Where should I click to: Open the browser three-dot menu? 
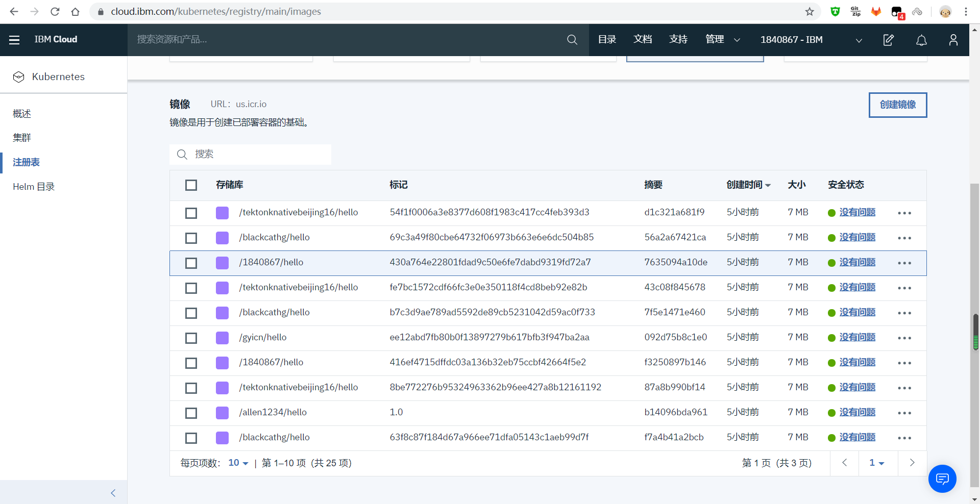click(966, 11)
